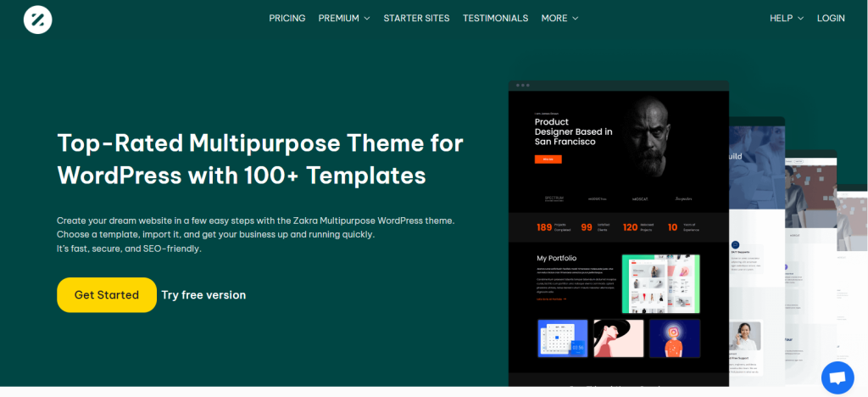
Task: Go to the PRICING page
Action: 287,19
